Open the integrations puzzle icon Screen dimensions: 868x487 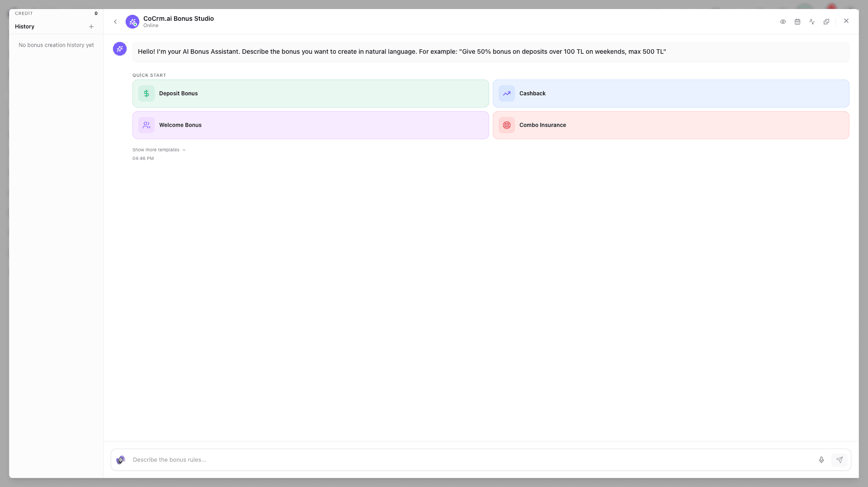click(826, 21)
